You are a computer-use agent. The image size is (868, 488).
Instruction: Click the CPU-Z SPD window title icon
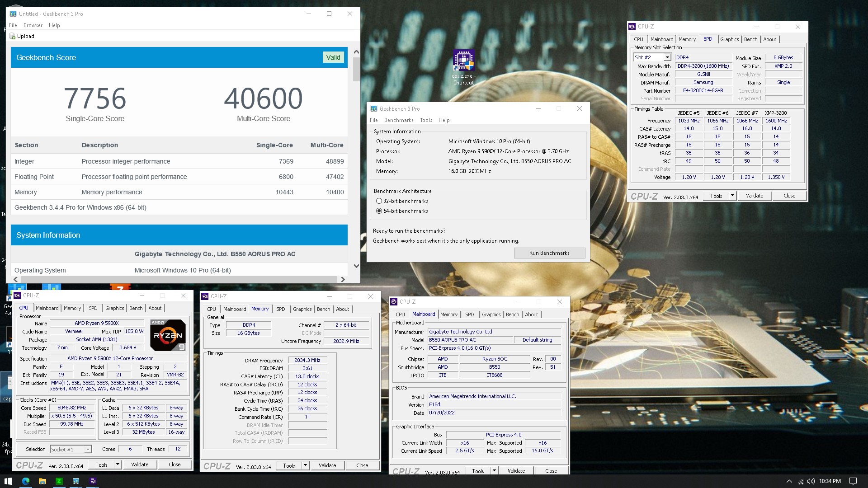click(632, 27)
